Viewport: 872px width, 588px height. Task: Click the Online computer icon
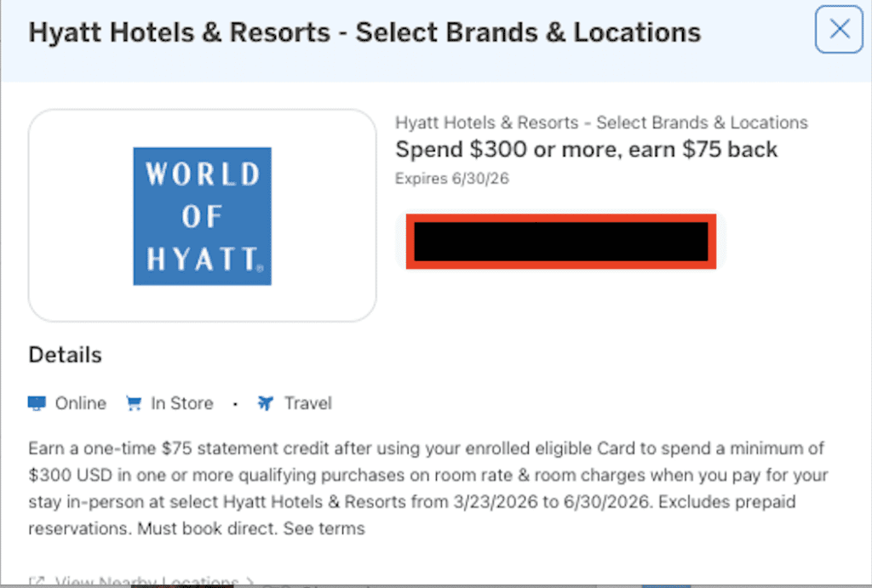(x=37, y=403)
